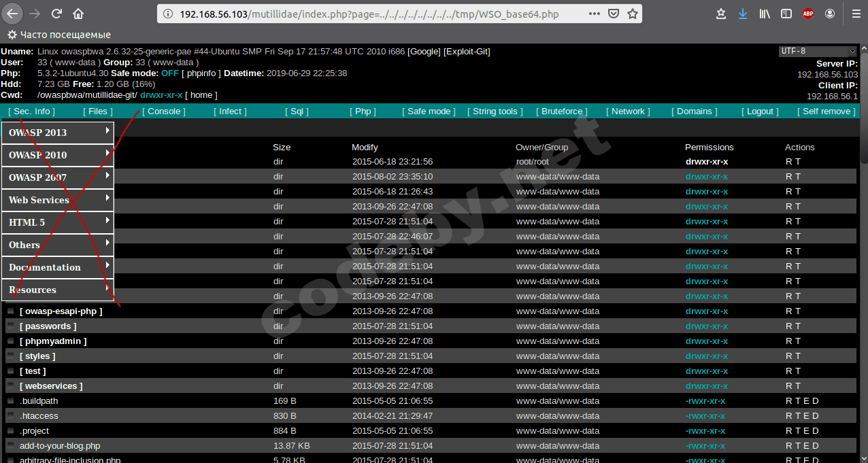Open the phpinfo link
Image resolution: width=868 pixels, height=463 pixels.
point(201,73)
